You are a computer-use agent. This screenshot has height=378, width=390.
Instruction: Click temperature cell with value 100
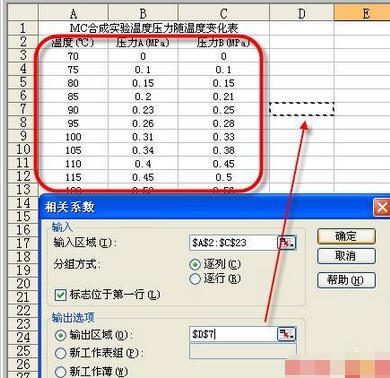pos(73,137)
